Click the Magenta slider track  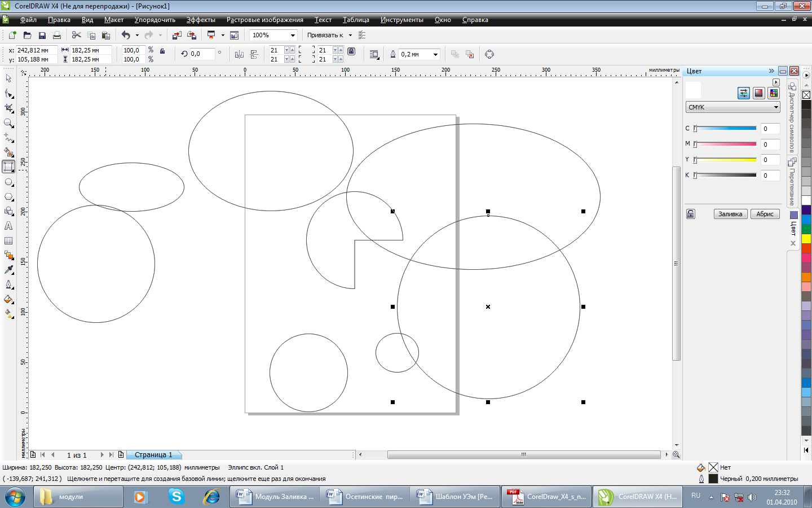coord(725,144)
